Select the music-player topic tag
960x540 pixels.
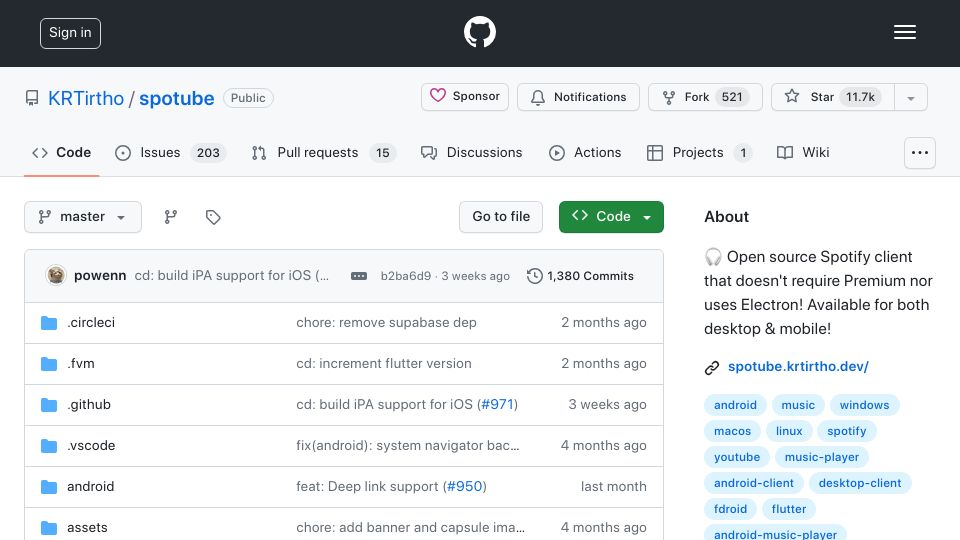click(822, 457)
